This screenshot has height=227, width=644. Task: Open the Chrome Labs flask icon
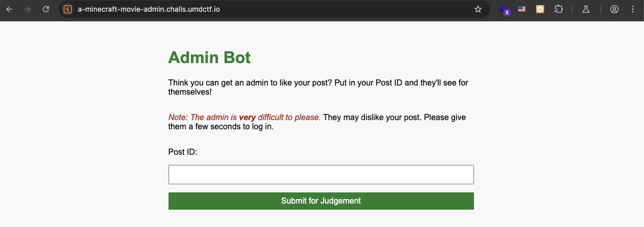point(586,9)
